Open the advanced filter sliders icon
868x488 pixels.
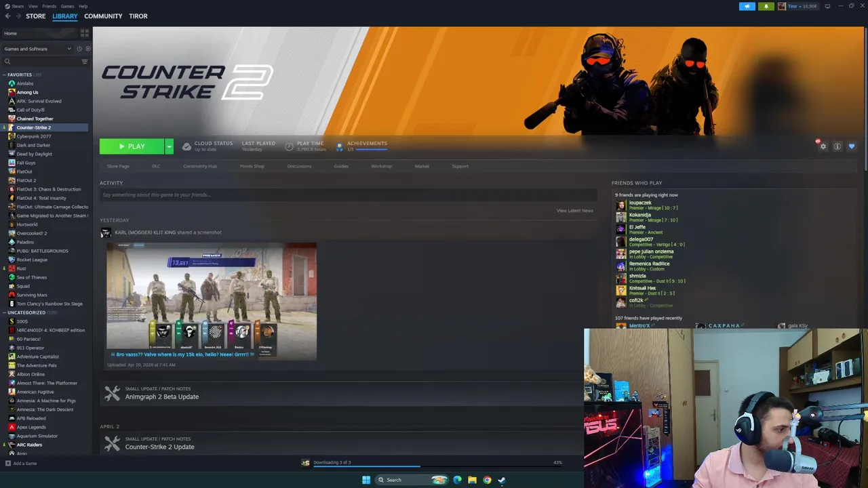85,62
